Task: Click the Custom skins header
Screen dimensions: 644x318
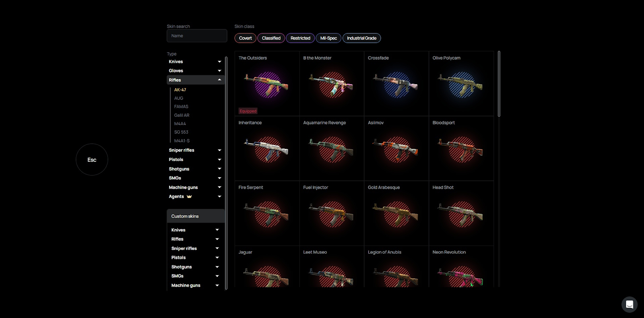Action: coord(196,216)
